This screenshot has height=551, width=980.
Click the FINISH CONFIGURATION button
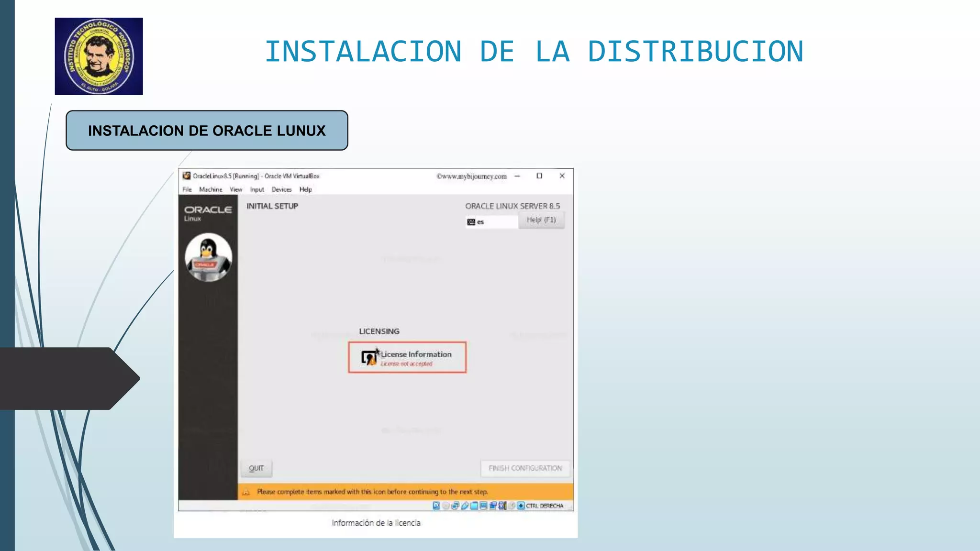pyautogui.click(x=525, y=468)
